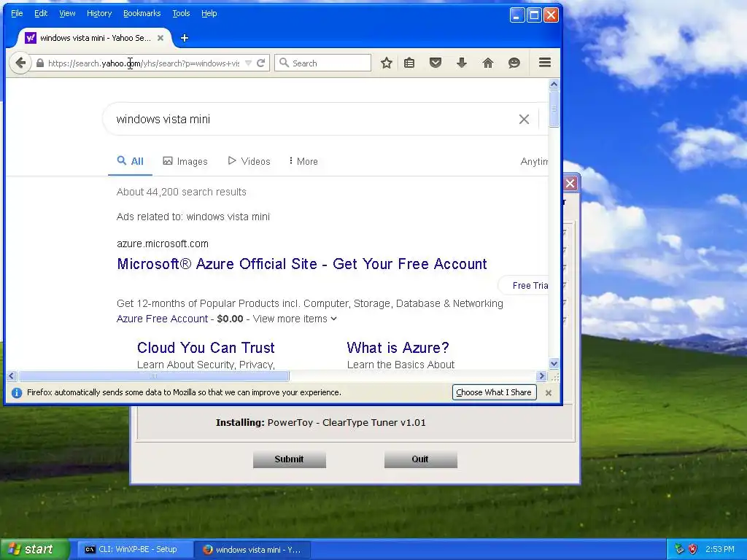The width and height of the screenshot is (747, 560).
Task: Open the File menu
Action: pos(17,13)
